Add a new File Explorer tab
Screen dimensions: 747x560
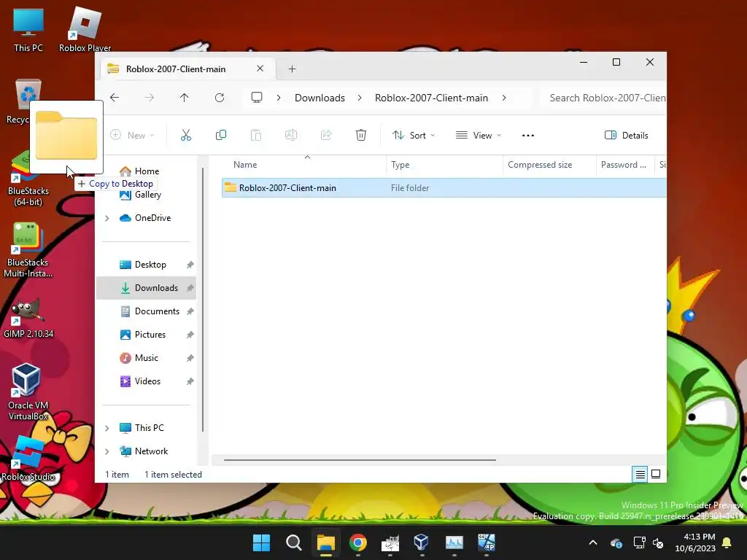tap(292, 69)
